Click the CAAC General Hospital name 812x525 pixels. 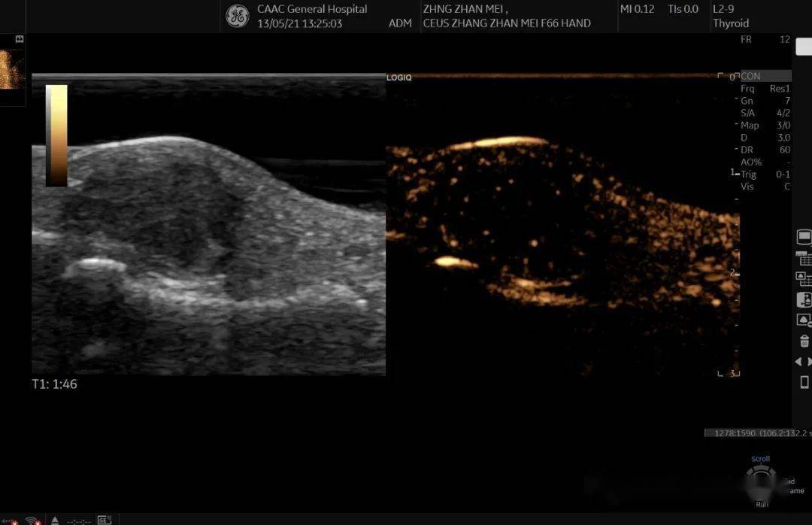312,9
